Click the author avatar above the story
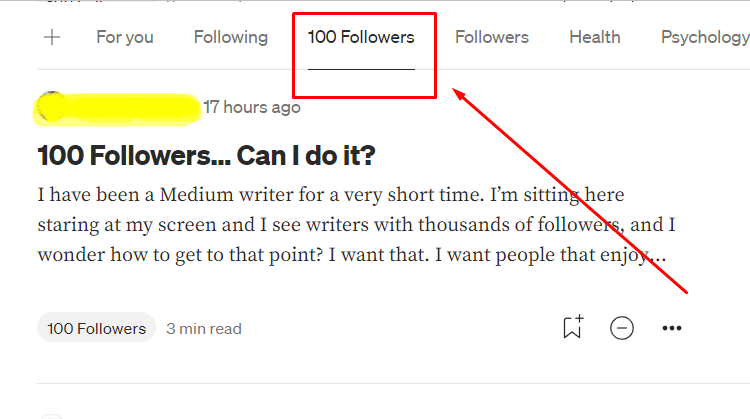Viewport: 750px width, 419px height. (x=51, y=106)
